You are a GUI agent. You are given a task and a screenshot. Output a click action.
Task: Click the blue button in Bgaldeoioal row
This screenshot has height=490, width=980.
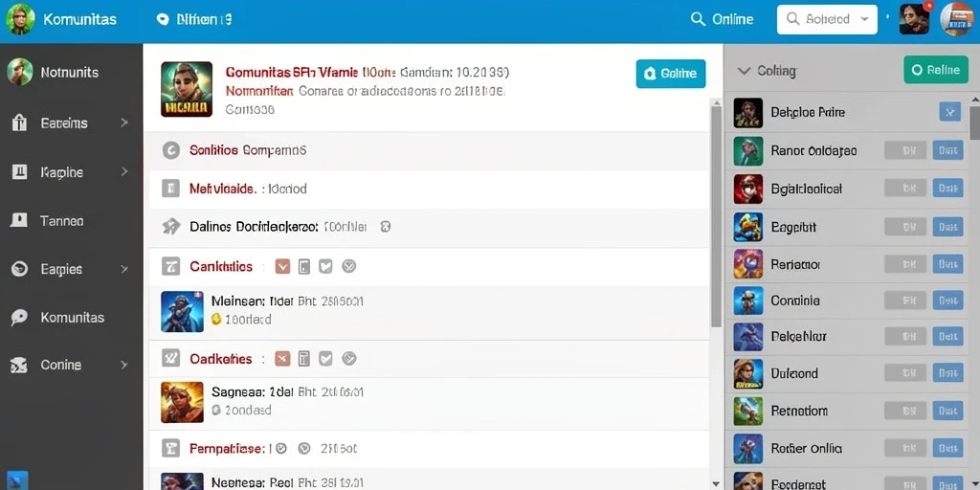[947, 189]
